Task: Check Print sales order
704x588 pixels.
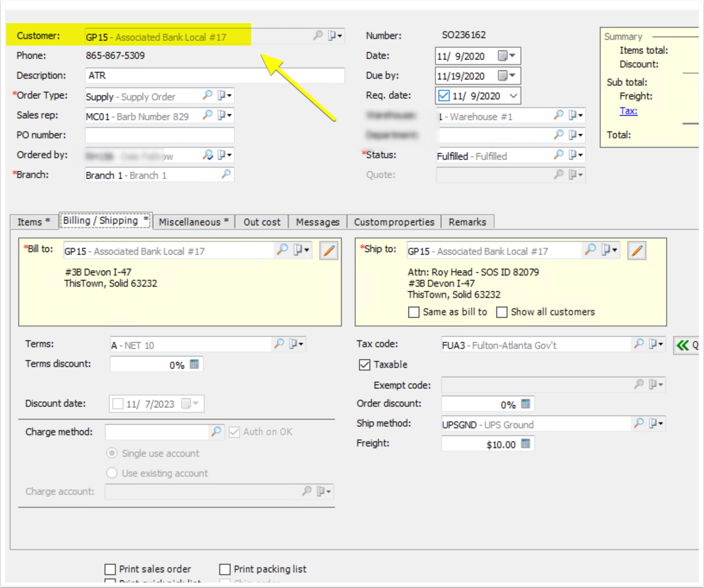Action: pyautogui.click(x=110, y=569)
